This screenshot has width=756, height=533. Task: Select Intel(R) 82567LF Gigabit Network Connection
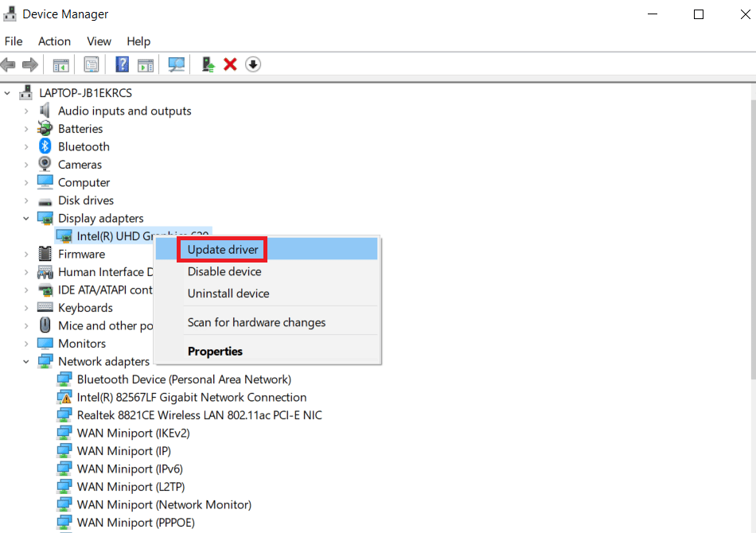191,397
